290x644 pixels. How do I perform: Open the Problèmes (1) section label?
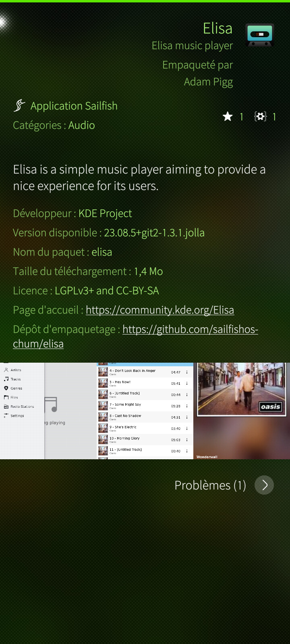210,485
